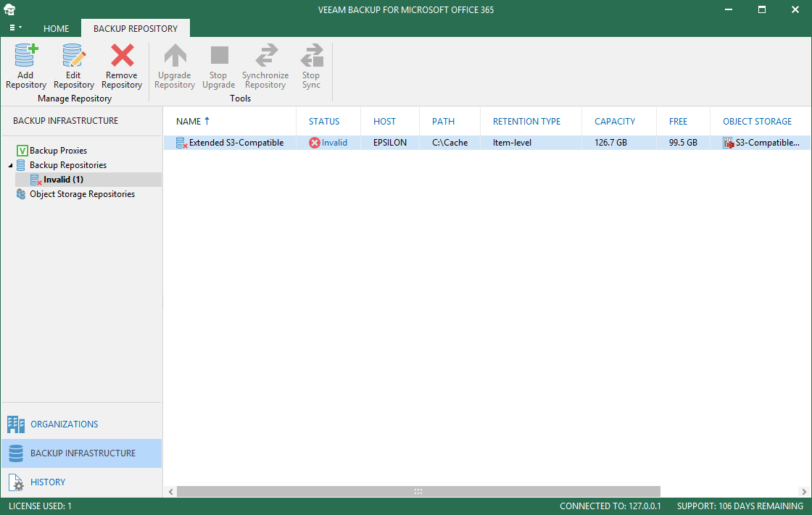Open the BACKUP INFRASTRUCTURE view
Screen dimensions: 812x515
pos(82,453)
